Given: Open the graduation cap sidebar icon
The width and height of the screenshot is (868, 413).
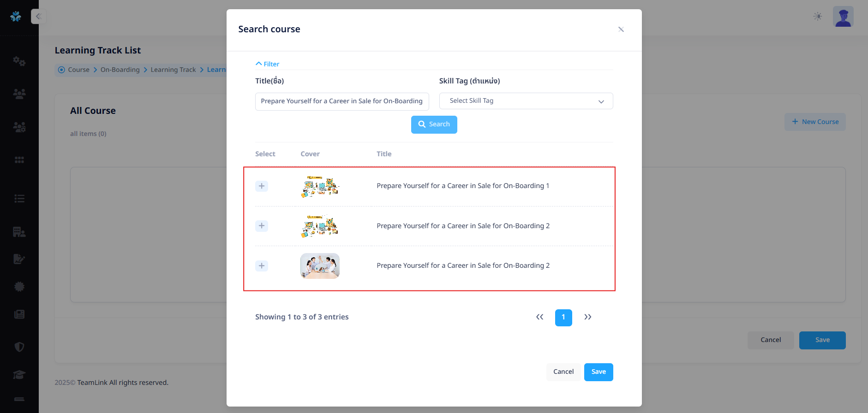Looking at the screenshot, I should [x=19, y=374].
